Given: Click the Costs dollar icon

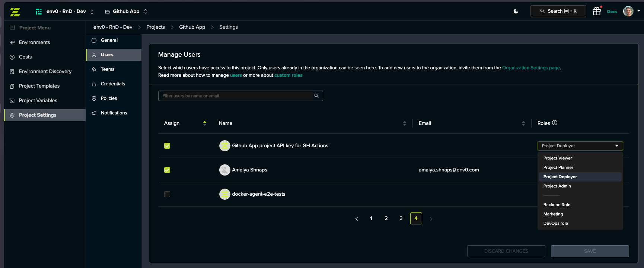Looking at the screenshot, I should (12, 57).
